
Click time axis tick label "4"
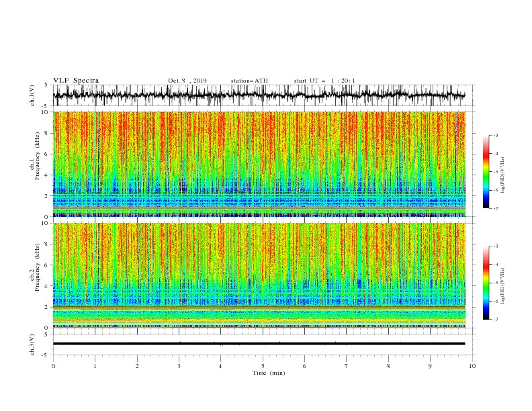220,366
